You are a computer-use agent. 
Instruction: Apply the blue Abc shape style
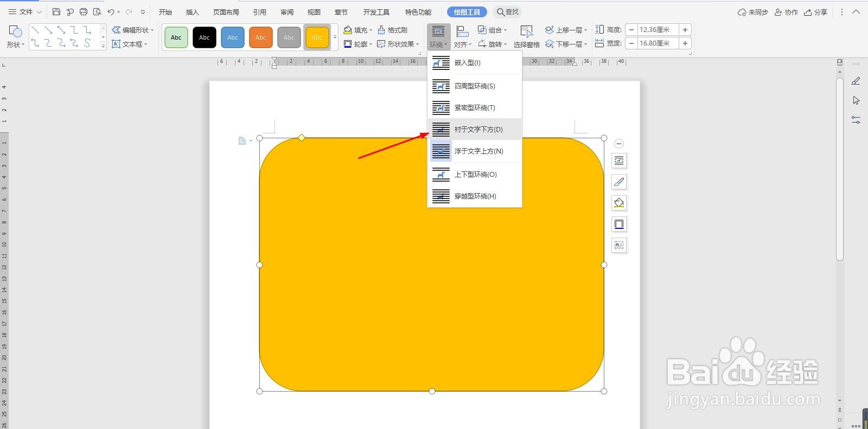[x=233, y=37]
